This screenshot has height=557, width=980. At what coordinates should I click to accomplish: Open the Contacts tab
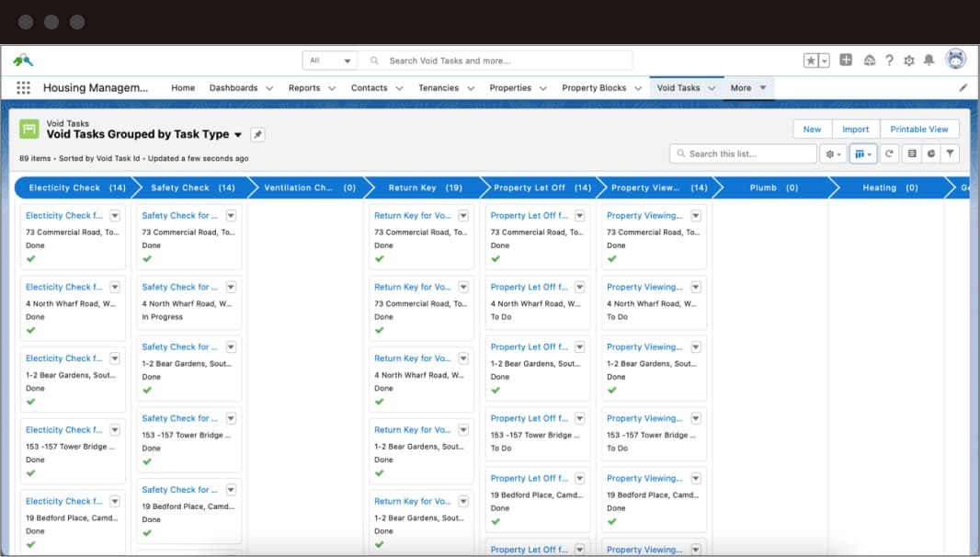pos(369,87)
